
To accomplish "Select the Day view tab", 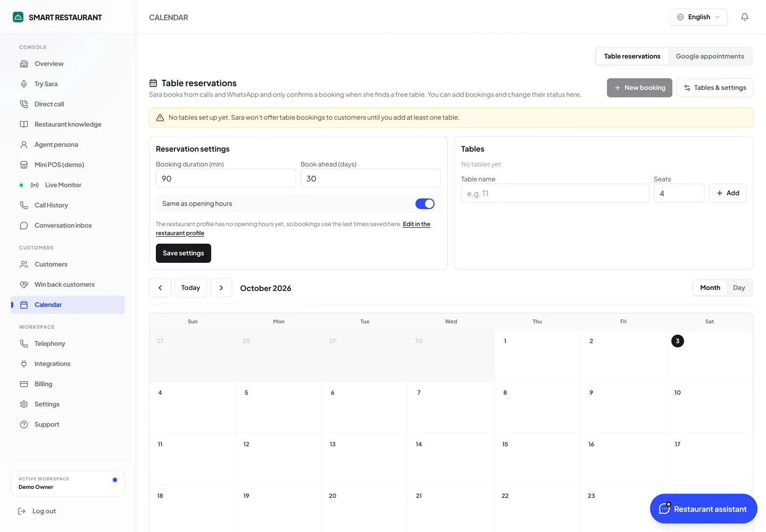I will click(739, 288).
